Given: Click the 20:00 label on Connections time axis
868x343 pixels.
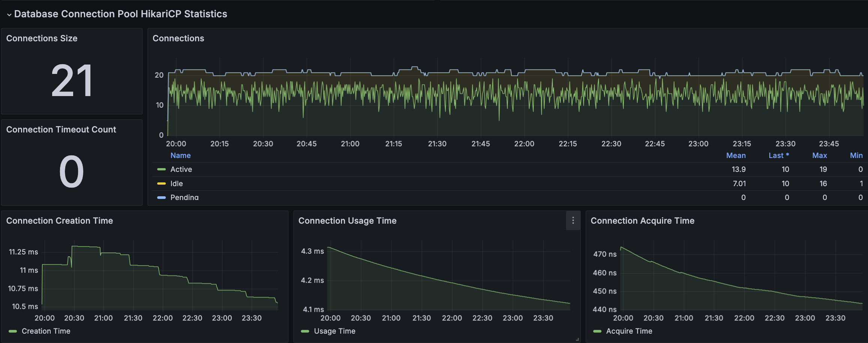Looking at the screenshot, I should pos(176,144).
